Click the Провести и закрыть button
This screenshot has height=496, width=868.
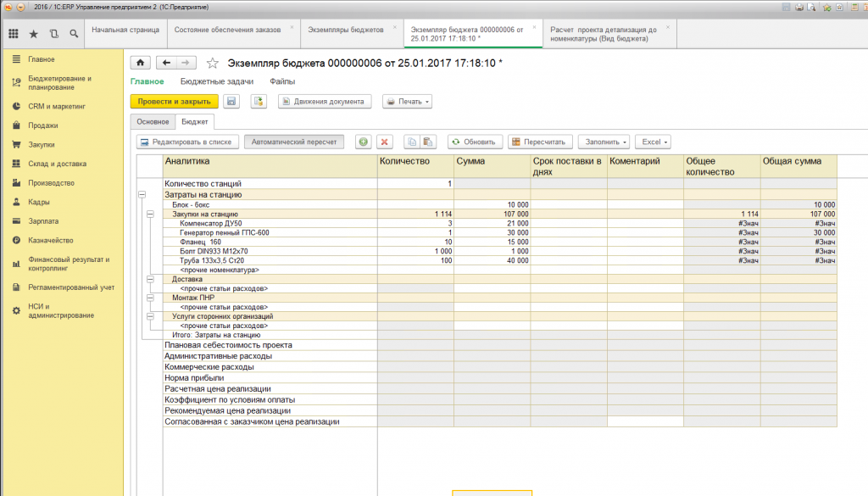[x=174, y=102]
